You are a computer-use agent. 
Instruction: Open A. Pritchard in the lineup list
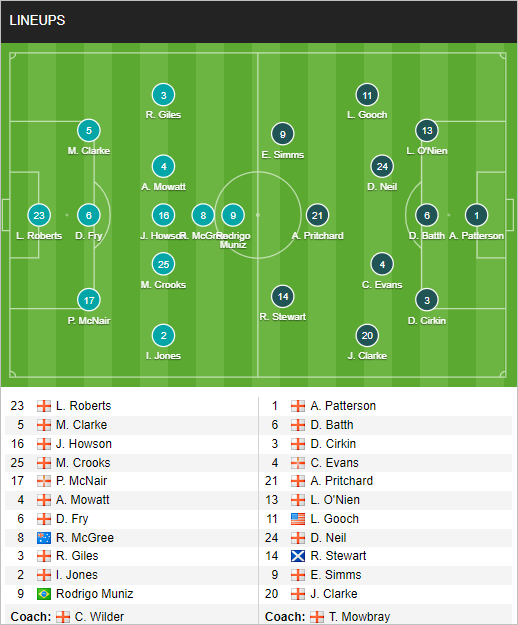coord(341,481)
